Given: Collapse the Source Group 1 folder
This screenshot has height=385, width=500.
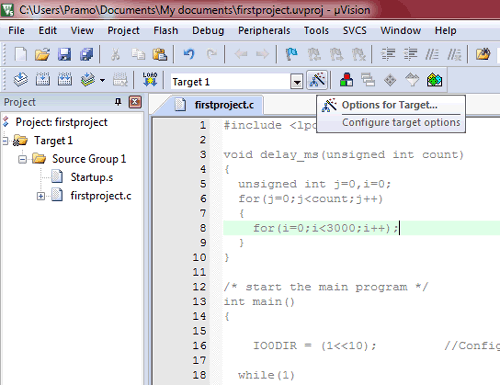Looking at the screenshot, I should [x=23, y=159].
